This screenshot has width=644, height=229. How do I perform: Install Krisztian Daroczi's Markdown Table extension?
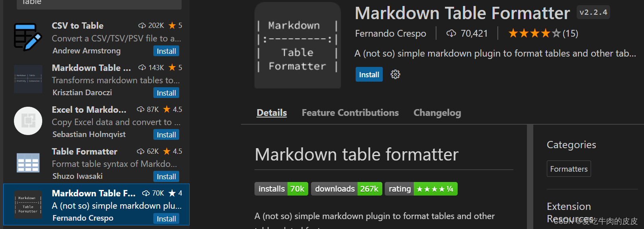(166, 93)
